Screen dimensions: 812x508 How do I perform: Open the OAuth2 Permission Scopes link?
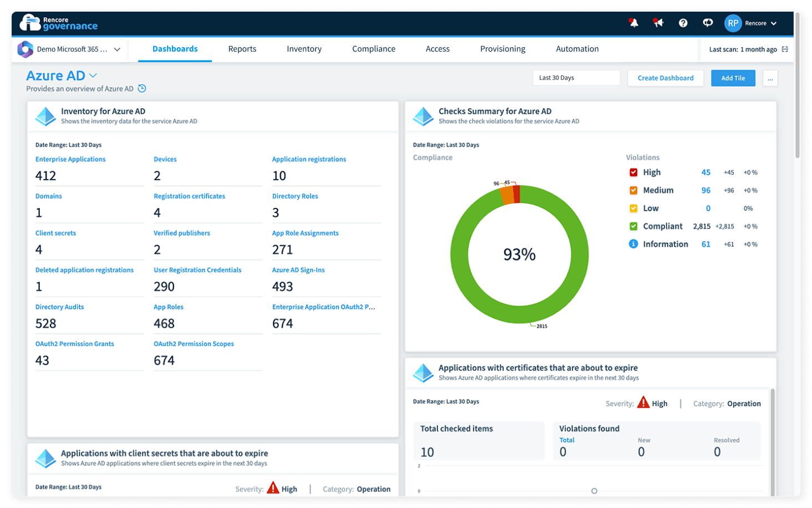coord(194,344)
